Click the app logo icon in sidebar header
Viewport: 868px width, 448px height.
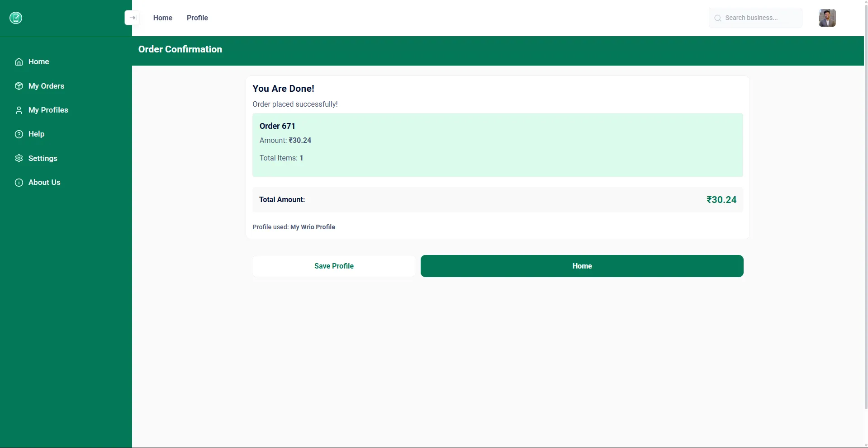16,18
